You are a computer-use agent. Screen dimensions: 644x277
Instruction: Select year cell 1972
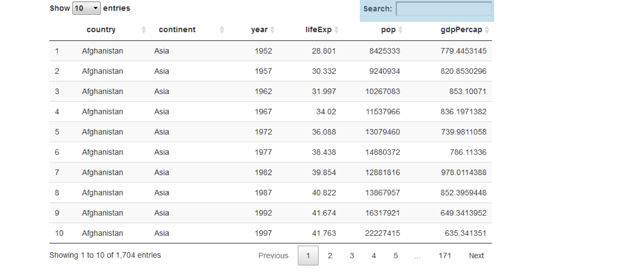(263, 131)
